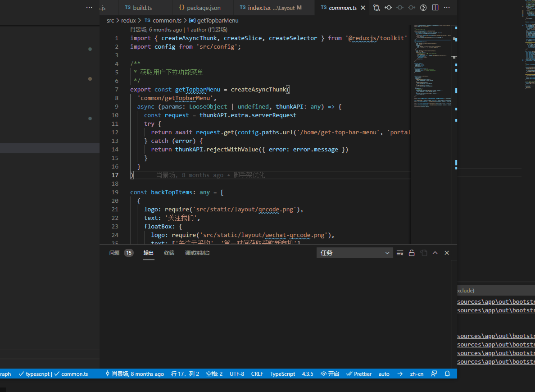
Task: Open the 任务 output channel dropdown
Action: [354, 252]
